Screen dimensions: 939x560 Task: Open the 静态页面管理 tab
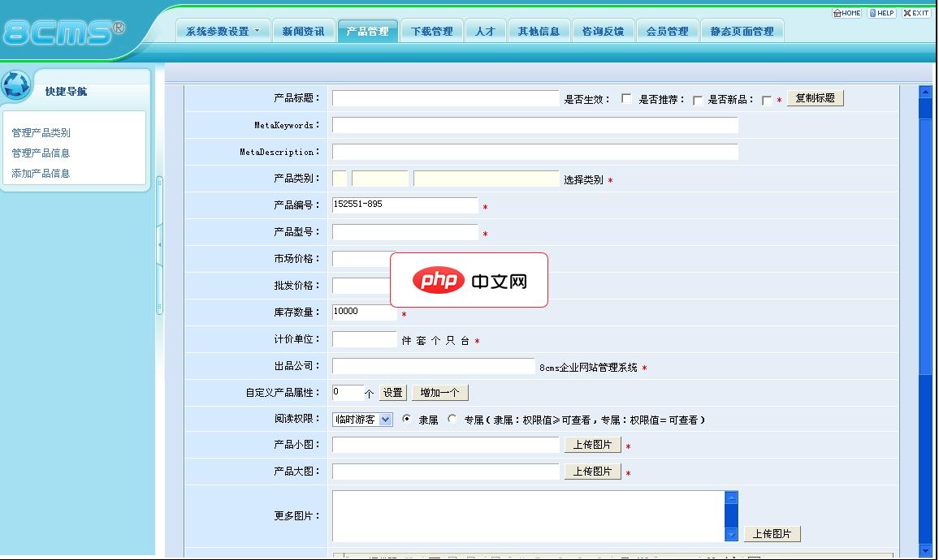coord(742,31)
